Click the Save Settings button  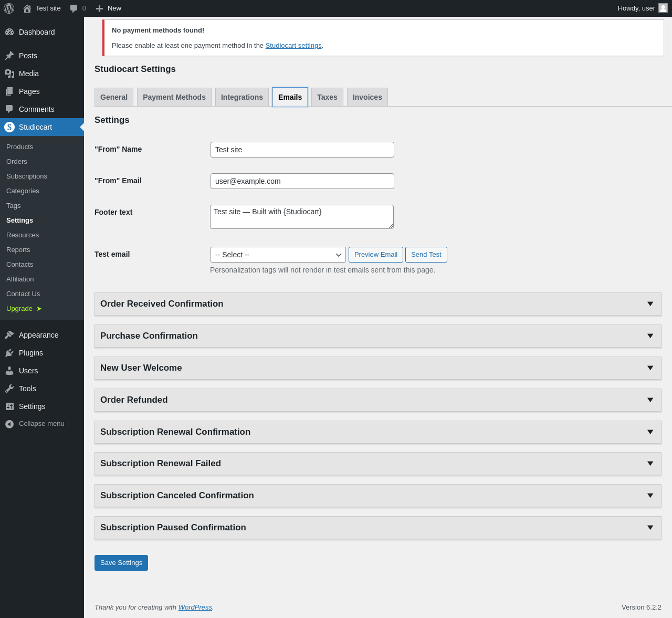tap(121, 563)
